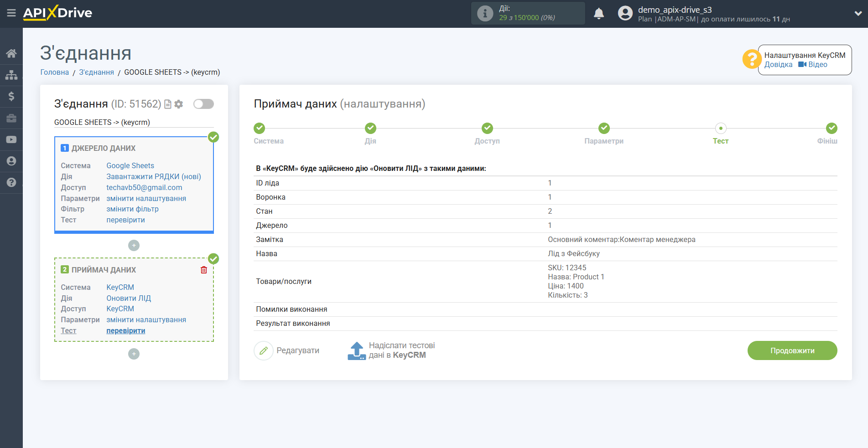Click Редагувати label
This screenshot has height=448, width=868.
(298, 351)
